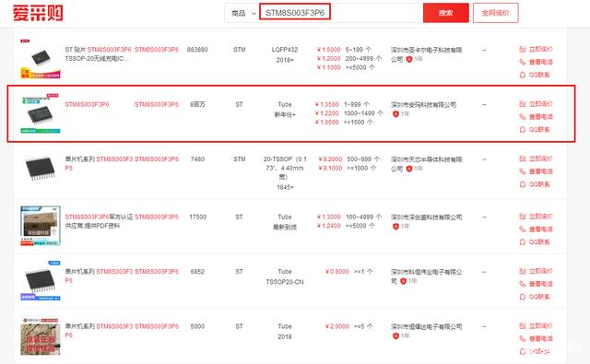590x364 pixels.
Task: Click QQ联系 icon in the 883880 stock row
Action: pyautogui.click(x=523, y=75)
